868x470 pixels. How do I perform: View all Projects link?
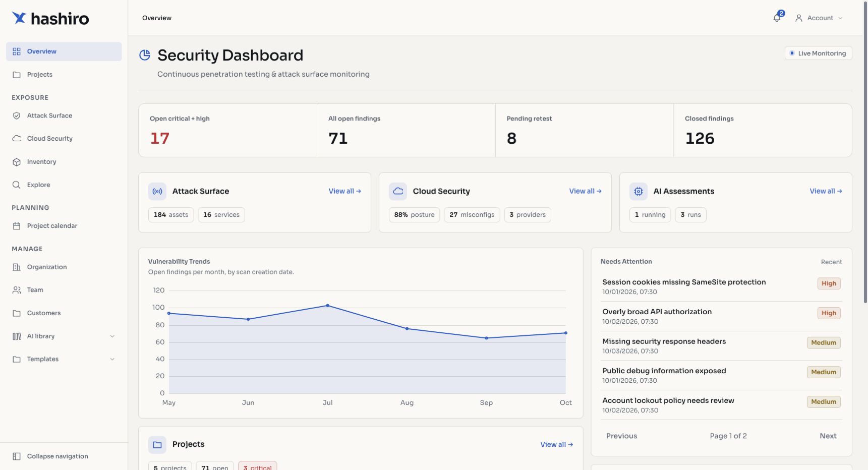pos(557,444)
